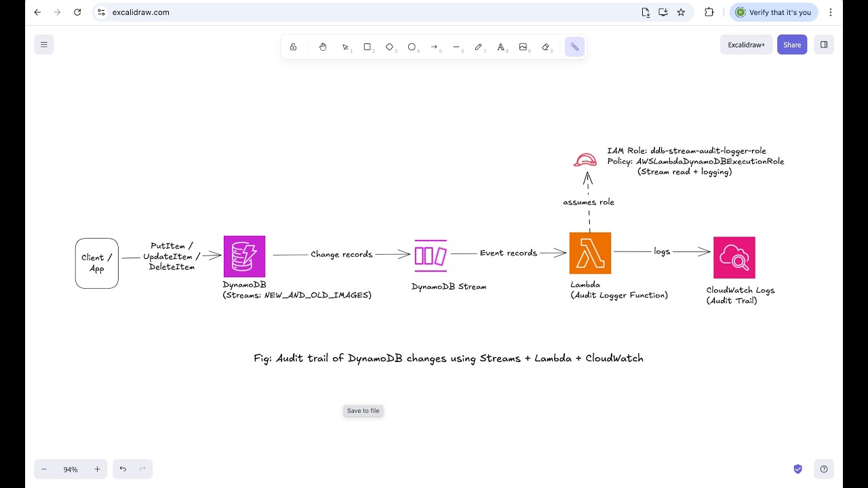This screenshot has width=868, height=488.
Task: Click the PutItem / UpdateItem / DeleteItem text
Action: [172, 256]
